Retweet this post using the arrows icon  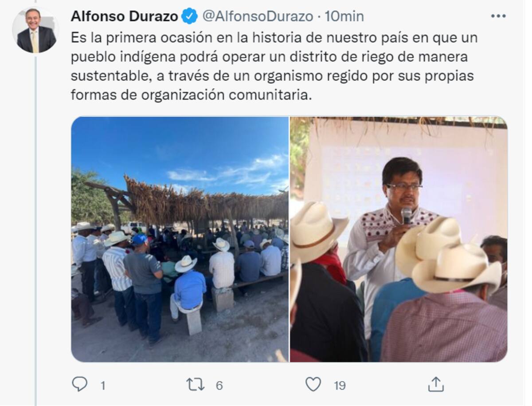pos(195,384)
